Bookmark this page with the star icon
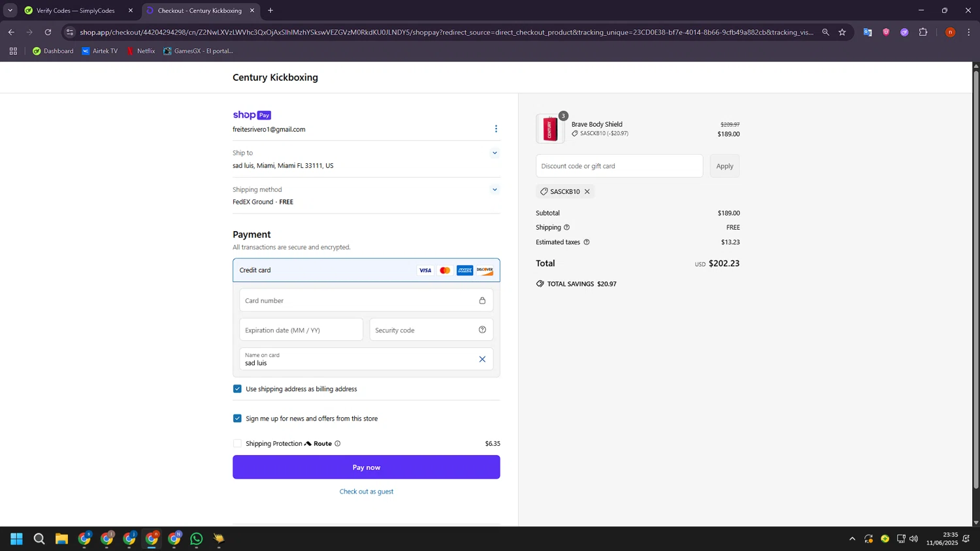980x551 pixels. 842,32
